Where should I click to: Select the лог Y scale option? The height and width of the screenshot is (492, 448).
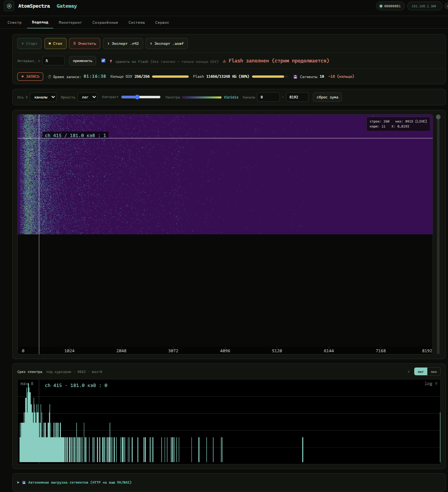point(421,371)
